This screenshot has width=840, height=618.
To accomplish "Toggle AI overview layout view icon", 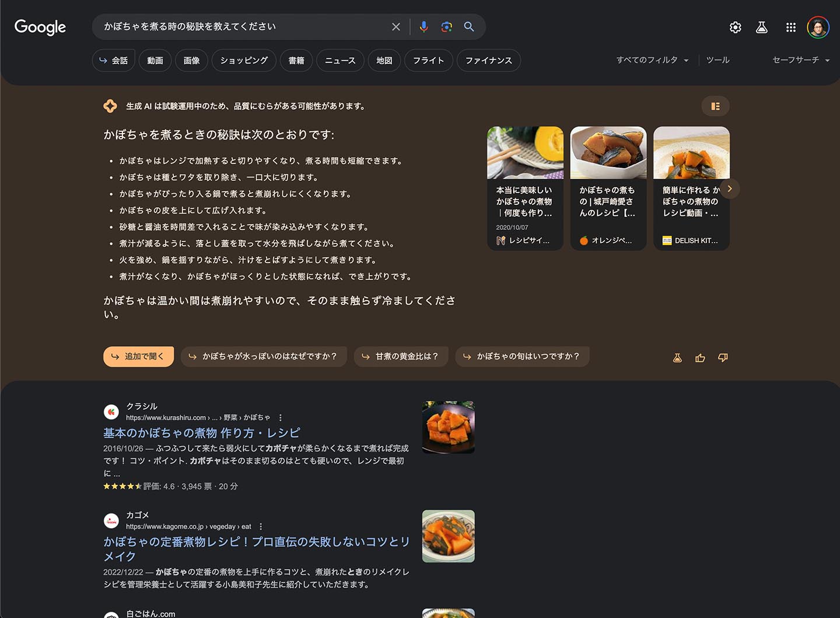I will coord(716,106).
